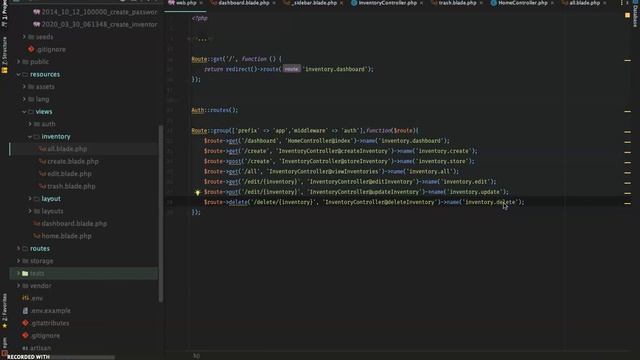Screen dimensions: 640x360
Task: Close the _sidebar.blade.php tab
Action: click(x=342, y=3)
